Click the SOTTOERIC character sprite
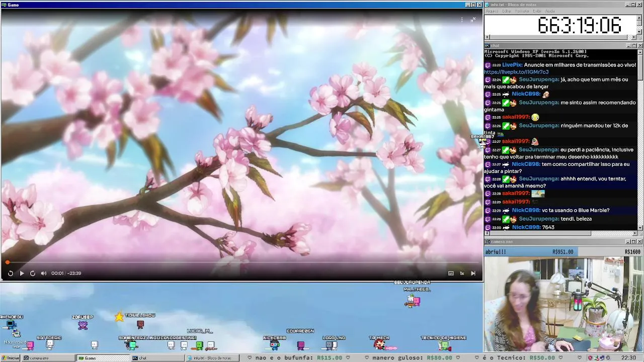644x362 pixels. pos(50,344)
